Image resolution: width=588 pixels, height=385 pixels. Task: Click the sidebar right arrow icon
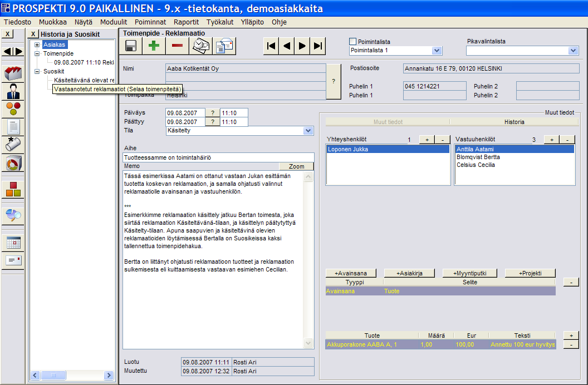point(18,51)
